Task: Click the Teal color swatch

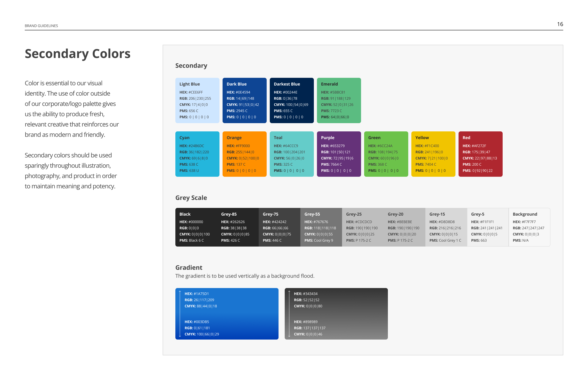Action: coord(292,154)
